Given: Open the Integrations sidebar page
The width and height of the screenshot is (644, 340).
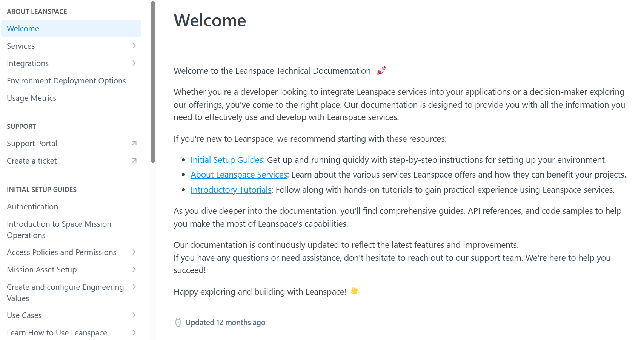Looking at the screenshot, I should (28, 63).
